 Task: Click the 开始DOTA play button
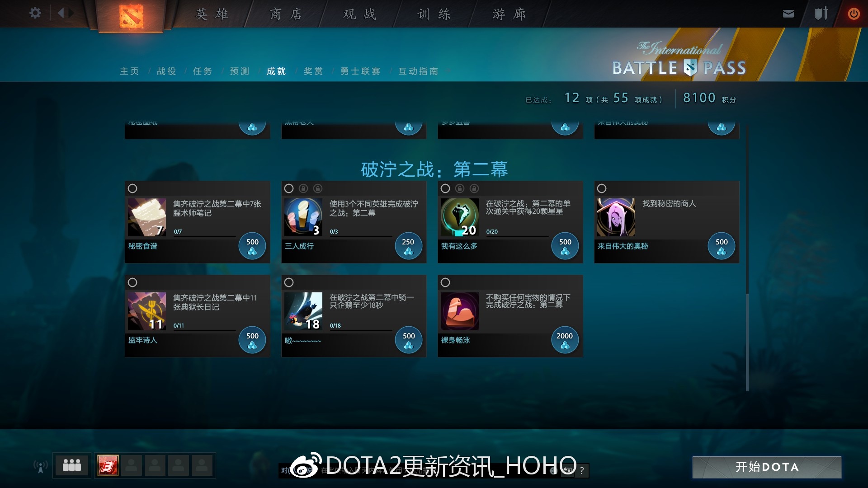[767, 467]
